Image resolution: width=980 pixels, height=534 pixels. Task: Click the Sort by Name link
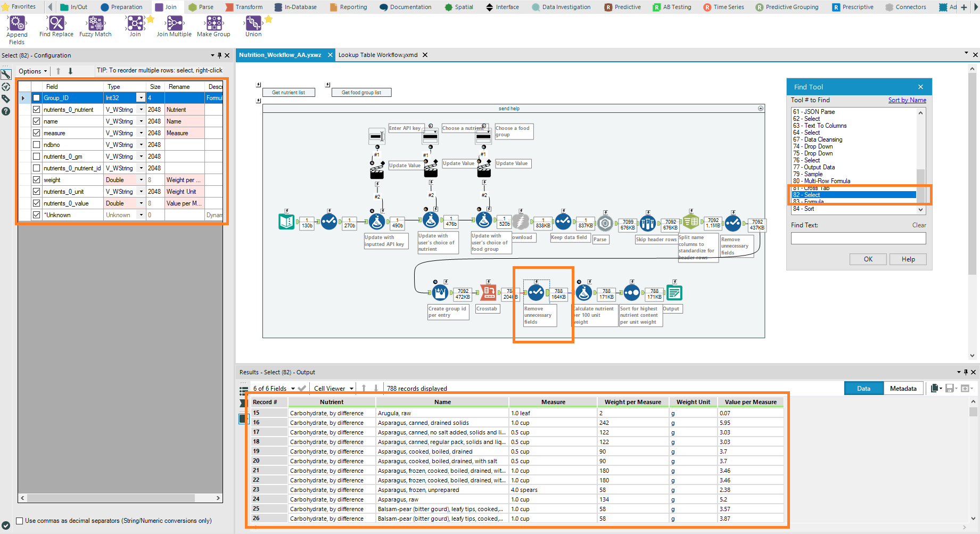point(907,100)
